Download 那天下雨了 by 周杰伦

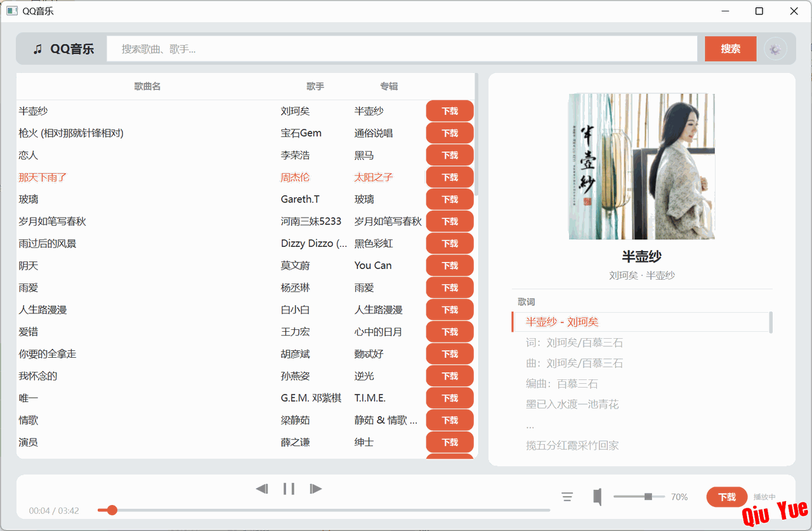click(450, 178)
